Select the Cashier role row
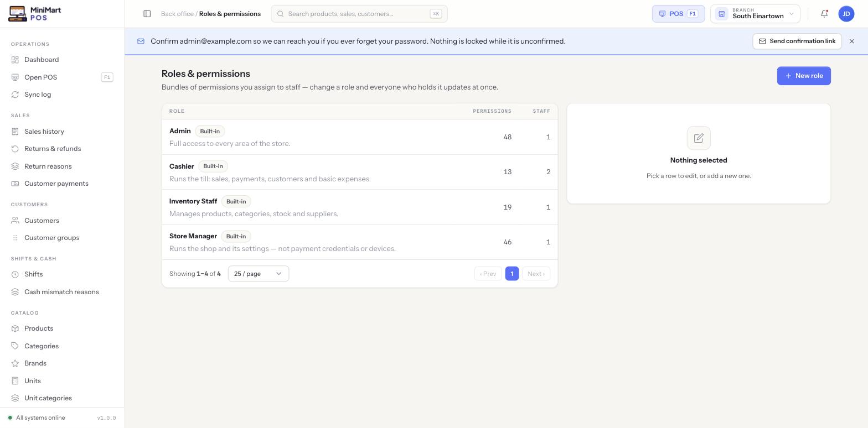The image size is (868, 428). coord(360,172)
